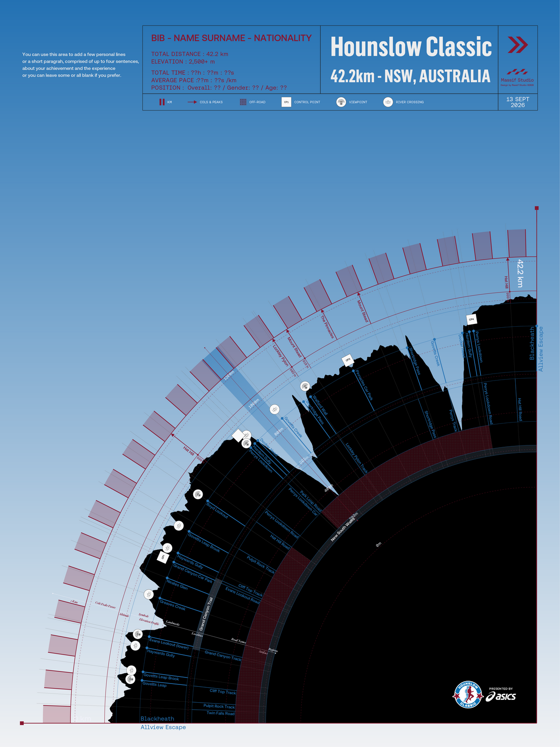Click the Hounslow Classic title text
This screenshot has width=560, height=747.
tap(411, 47)
